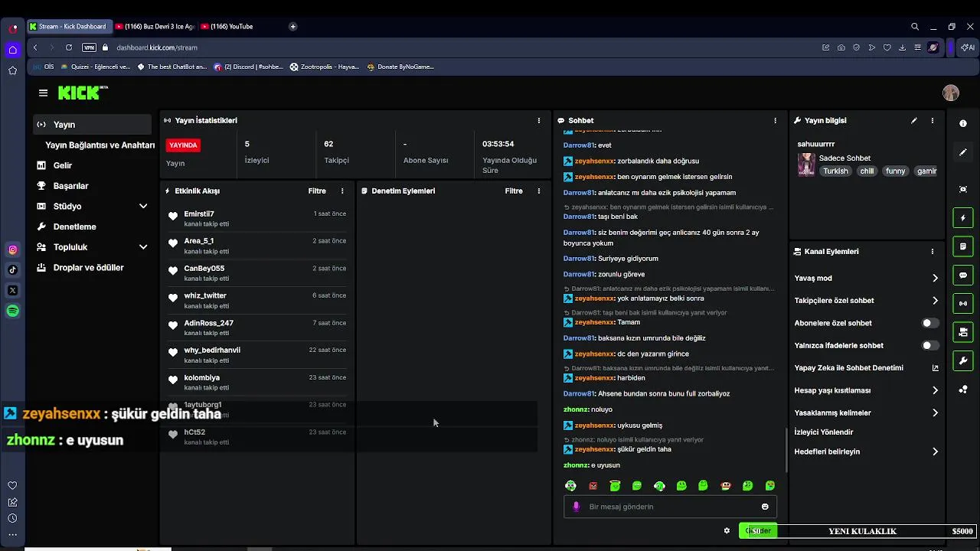
Task: Focus the Bir mesaj gönderin input
Action: pos(670,507)
